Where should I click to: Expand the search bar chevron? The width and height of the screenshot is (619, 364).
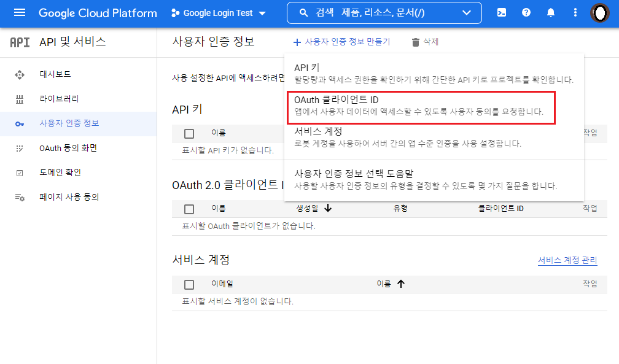(467, 13)
